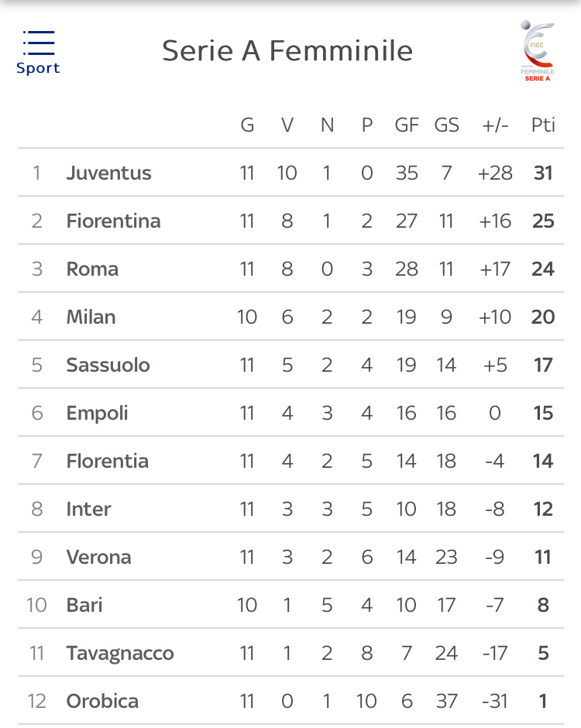Select the Juventus team row

(290, 173)
